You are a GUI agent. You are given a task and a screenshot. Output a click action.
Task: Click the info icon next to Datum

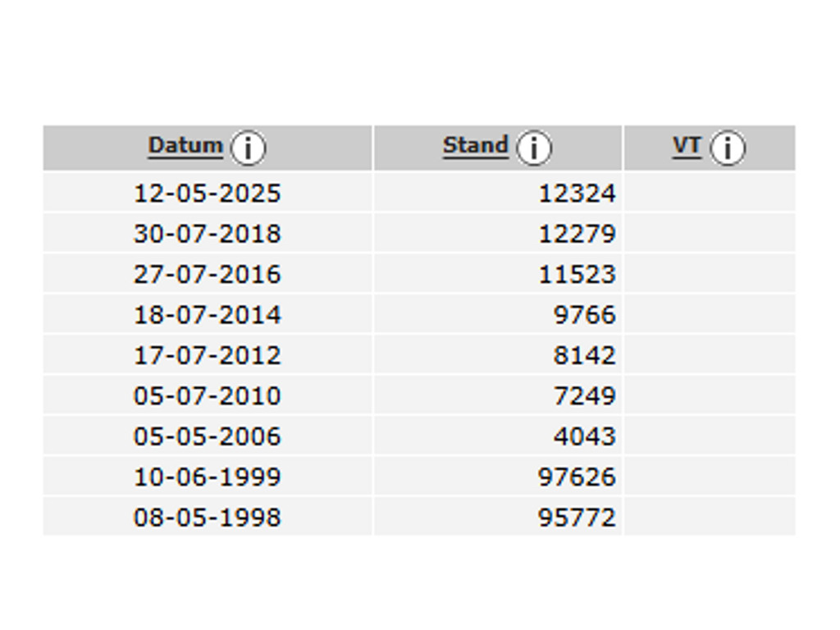pos(248,148)
